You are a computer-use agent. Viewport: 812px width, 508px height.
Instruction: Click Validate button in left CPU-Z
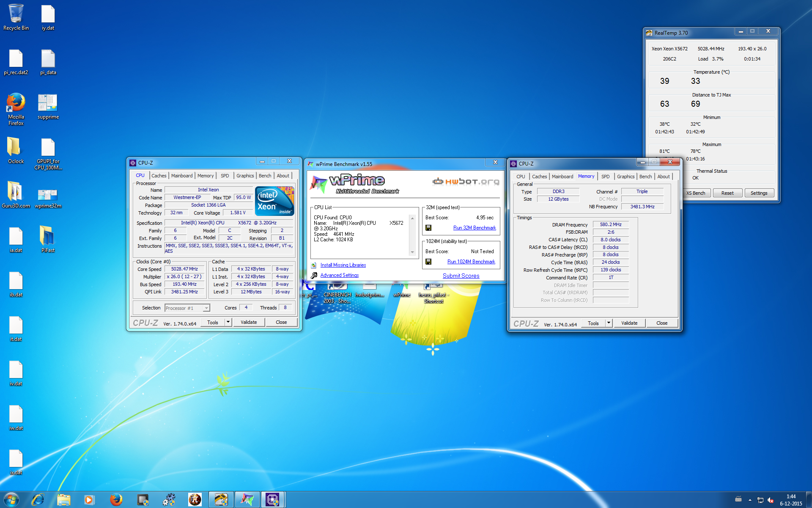coord(249,322)
